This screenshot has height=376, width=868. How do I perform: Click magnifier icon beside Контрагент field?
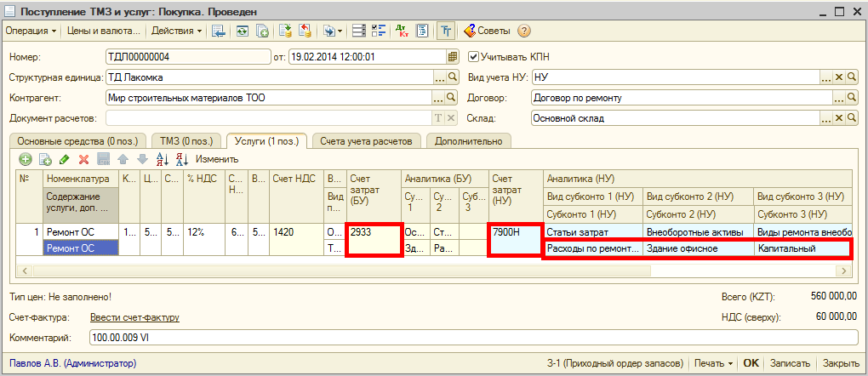(453, 98)
